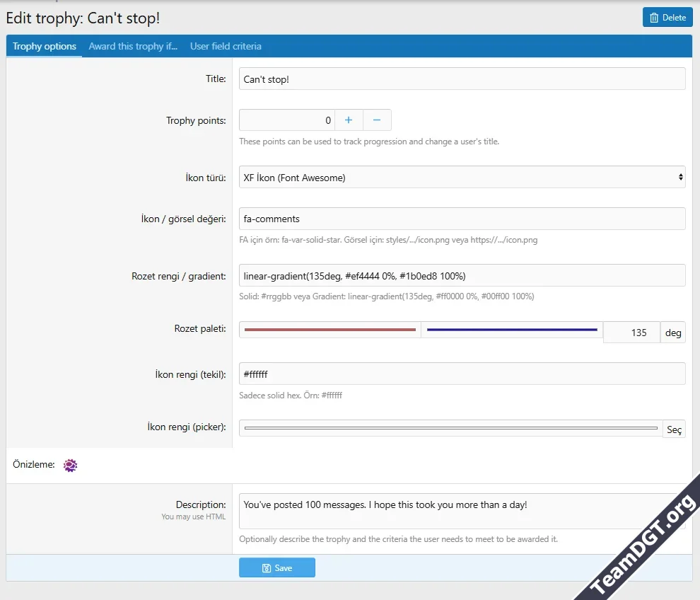This screenshot has height=600, width=700.
Task: Click the gradient angle degree field
Action: point(631,333)
